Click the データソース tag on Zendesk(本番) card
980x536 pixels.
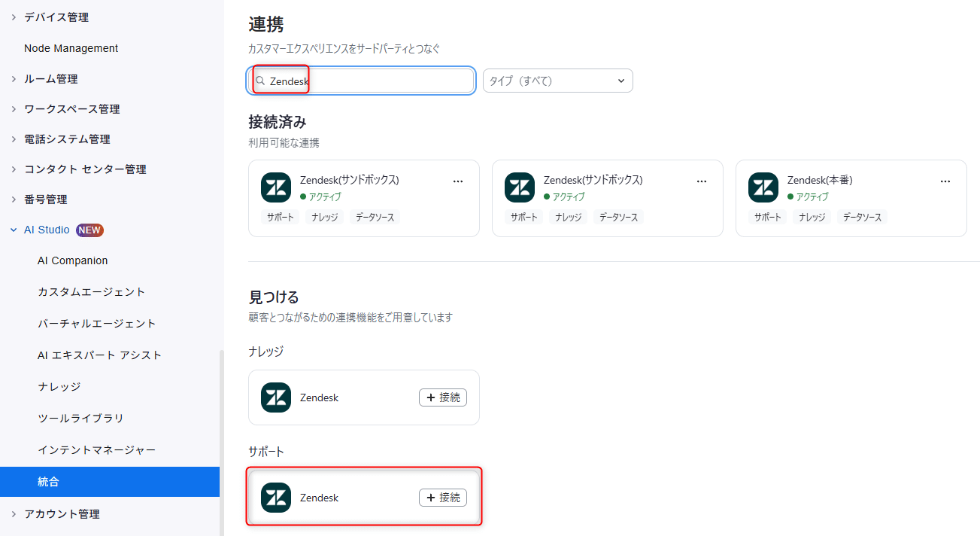click(862, 217)
